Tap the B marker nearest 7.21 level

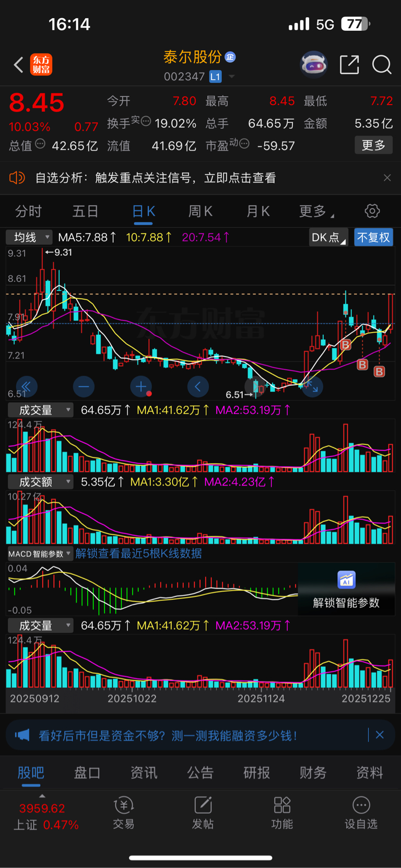coord(362,365)
